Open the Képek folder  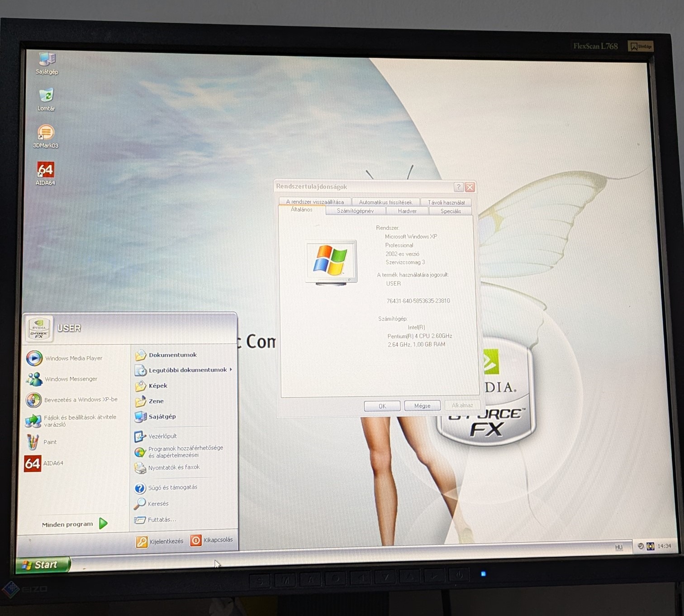coord(151,386)
